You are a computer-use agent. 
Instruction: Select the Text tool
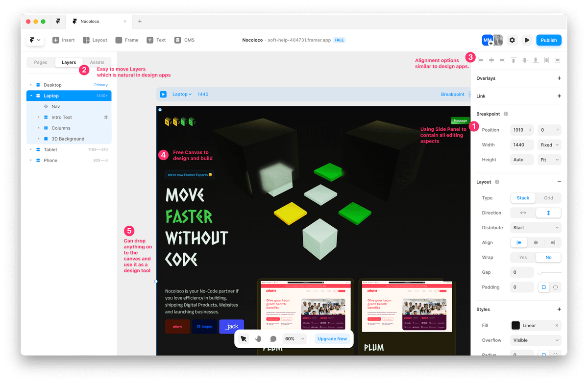coord(156,40)
